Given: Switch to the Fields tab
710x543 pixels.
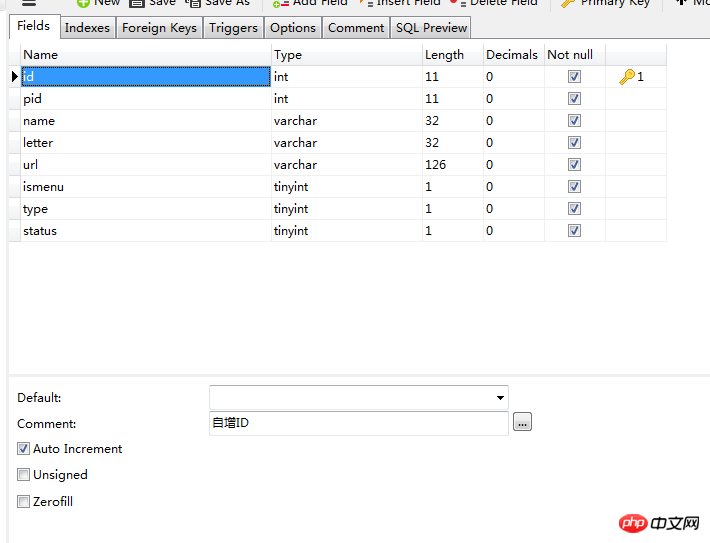Looking at the screenshot, I should pyautogui.click(x=34, y=26).
